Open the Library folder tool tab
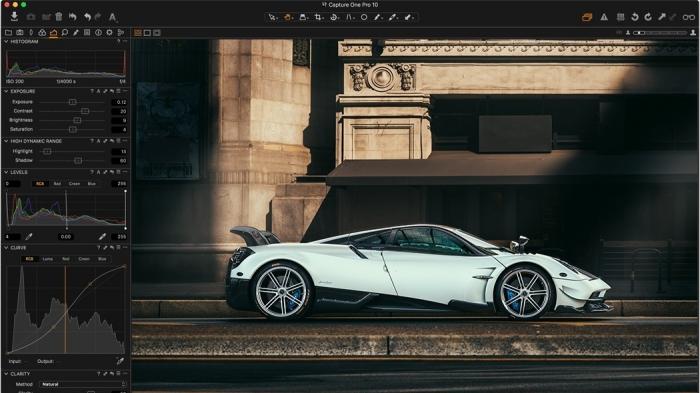Screen dimensions: 700x393 [8, 33]
